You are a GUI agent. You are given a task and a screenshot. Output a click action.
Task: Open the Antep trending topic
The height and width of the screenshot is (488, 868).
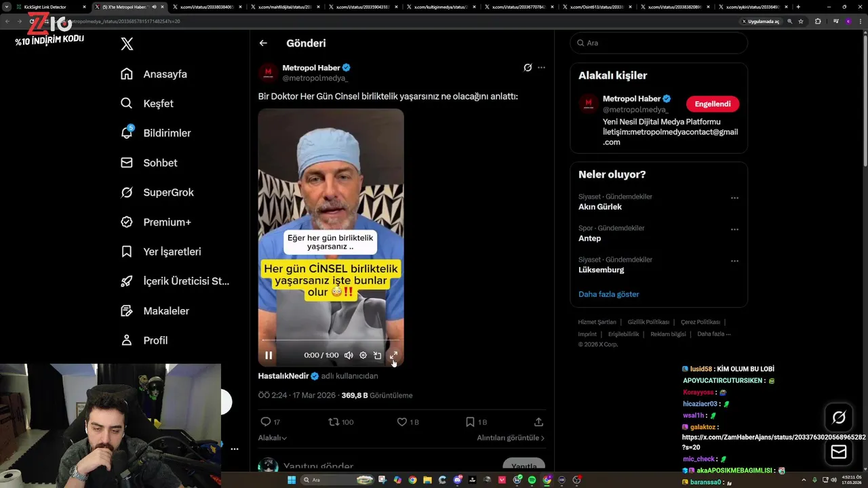589,238
